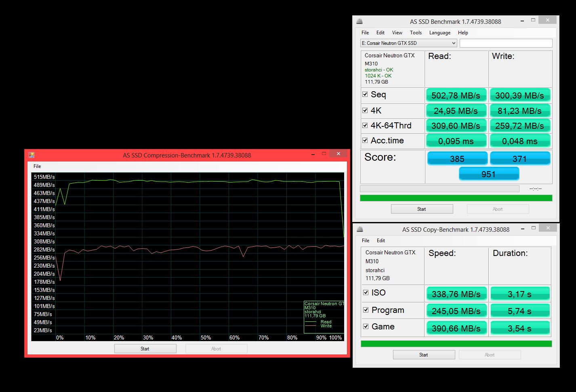Open File menu in Copy-Benchmark window
The height and width of the screenshot is (392, 576).
click(366, 240)
